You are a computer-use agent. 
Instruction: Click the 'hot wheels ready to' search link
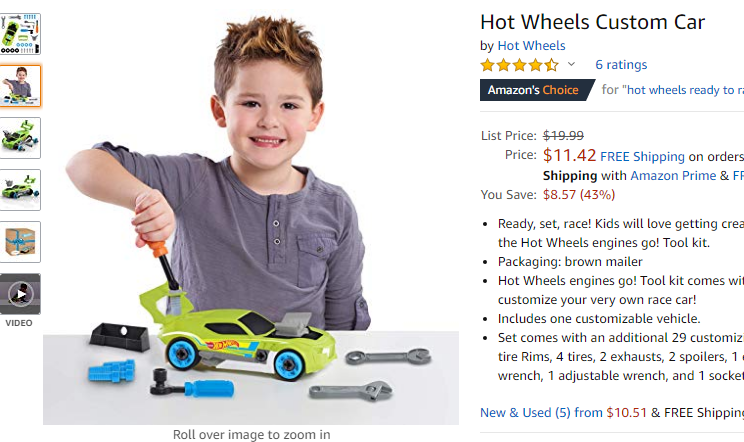tap(683, 90)
